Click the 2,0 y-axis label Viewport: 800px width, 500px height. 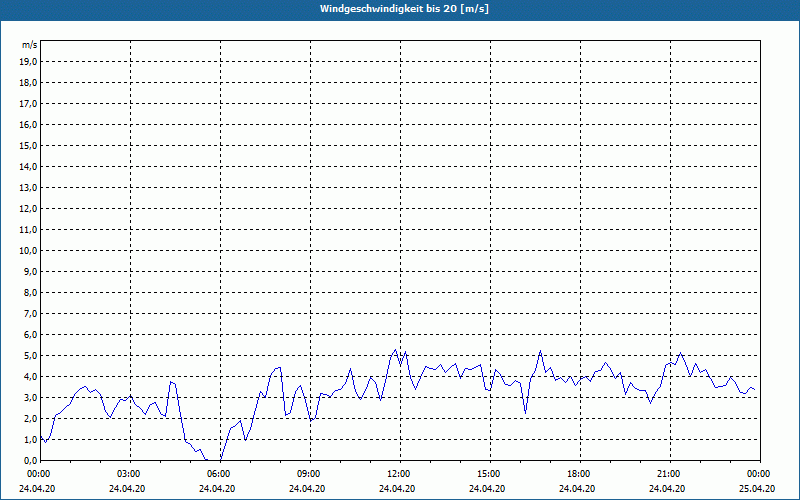(x=30, y=418)
